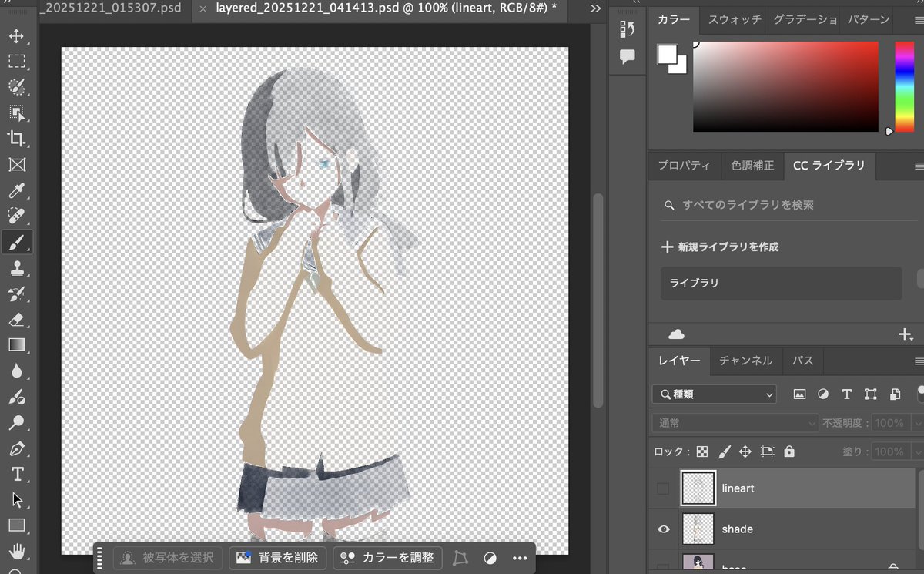The height and width of the screenshot is (574, 924).
Task: Click 新規ライブラリを作成
Action: pyautogui.click(x=720, y=247)
